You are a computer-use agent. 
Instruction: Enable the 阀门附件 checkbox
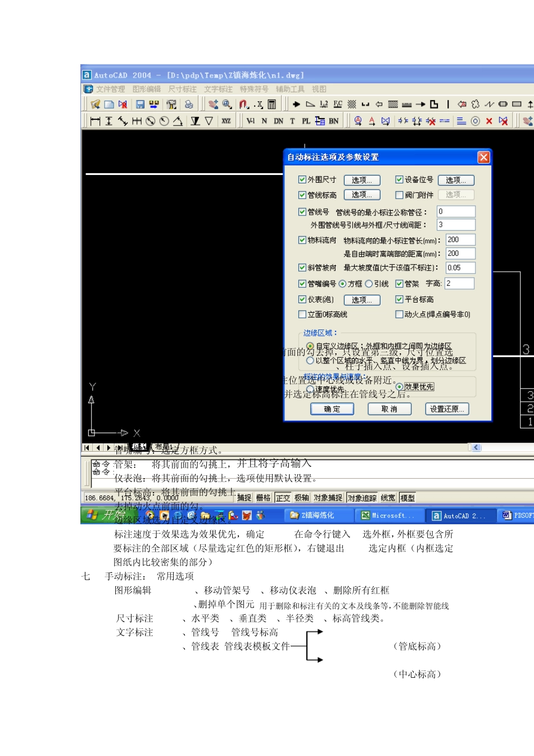pos(399,195)
